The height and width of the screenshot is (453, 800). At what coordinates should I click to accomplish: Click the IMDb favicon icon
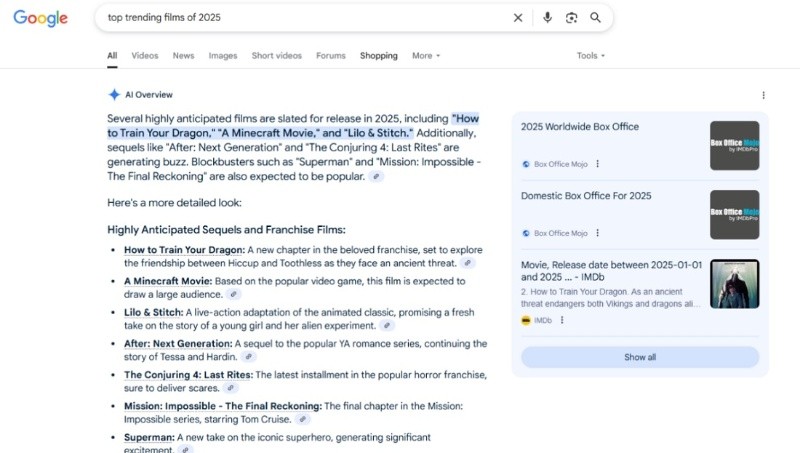point(526,320)
